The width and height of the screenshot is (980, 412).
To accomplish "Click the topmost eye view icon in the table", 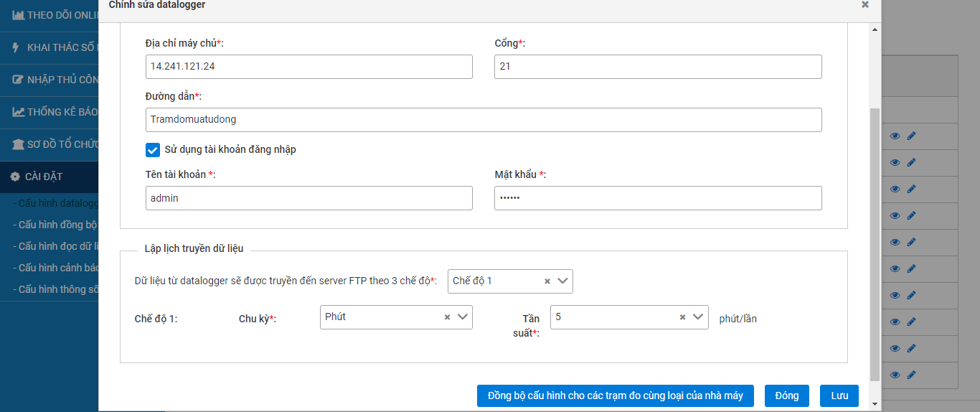I will [x=895, y=136].
